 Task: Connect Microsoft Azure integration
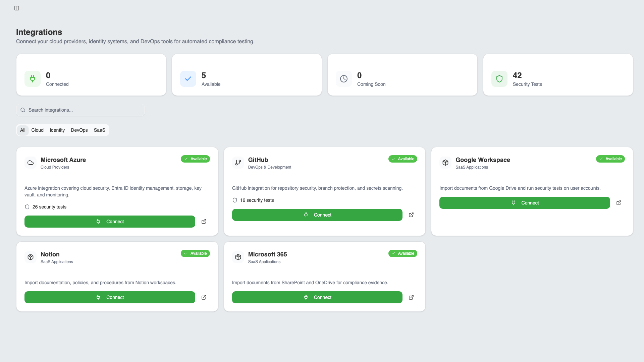tap(110, 222)
